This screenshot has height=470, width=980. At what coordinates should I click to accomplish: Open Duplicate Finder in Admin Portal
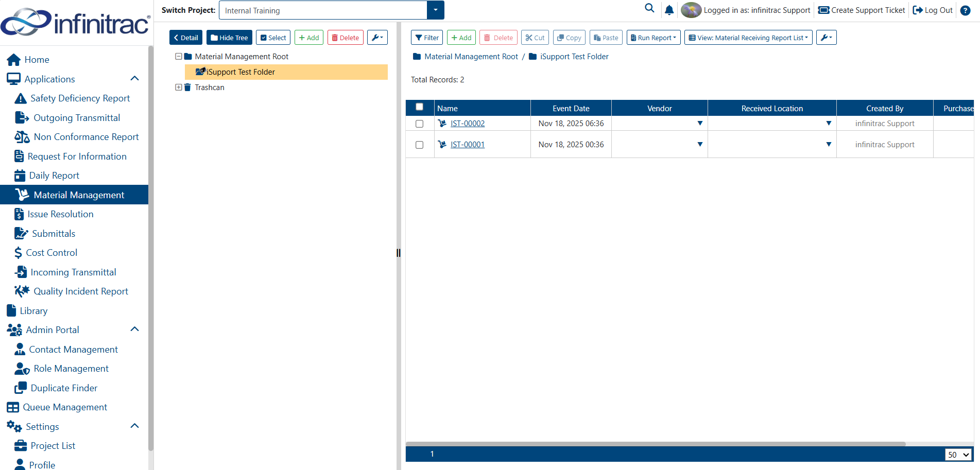[56, 388]
